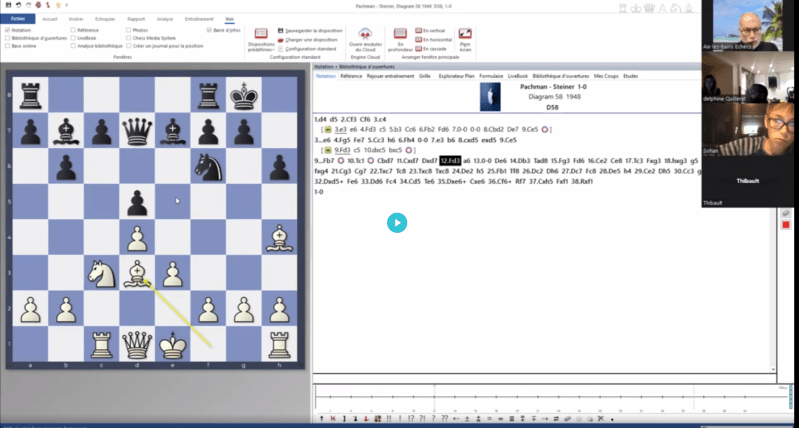Open the Fichier menu
Screen dimensions: 799x428
tap(17, 18)
